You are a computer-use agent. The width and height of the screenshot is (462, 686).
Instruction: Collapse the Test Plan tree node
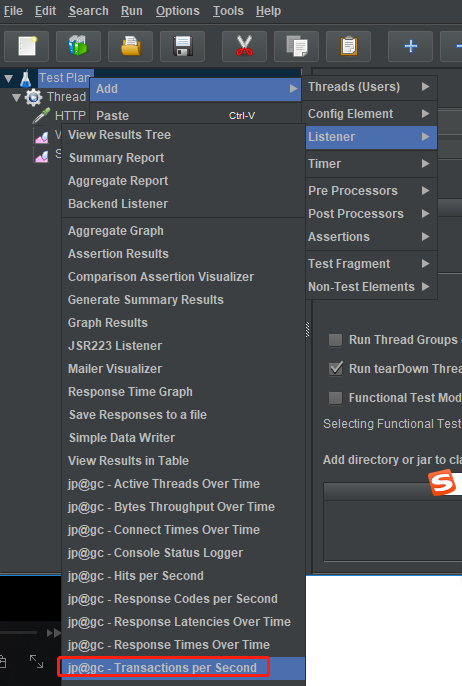pos(8,79)
